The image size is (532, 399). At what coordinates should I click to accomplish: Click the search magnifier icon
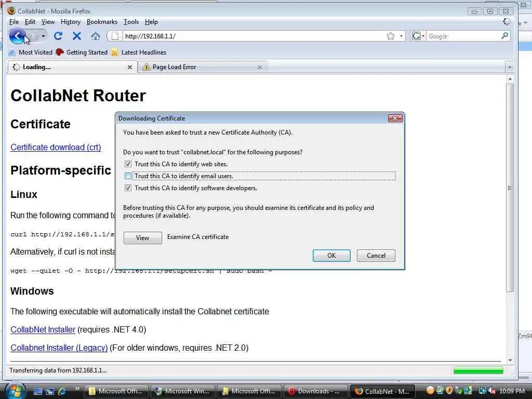[504, 36]
